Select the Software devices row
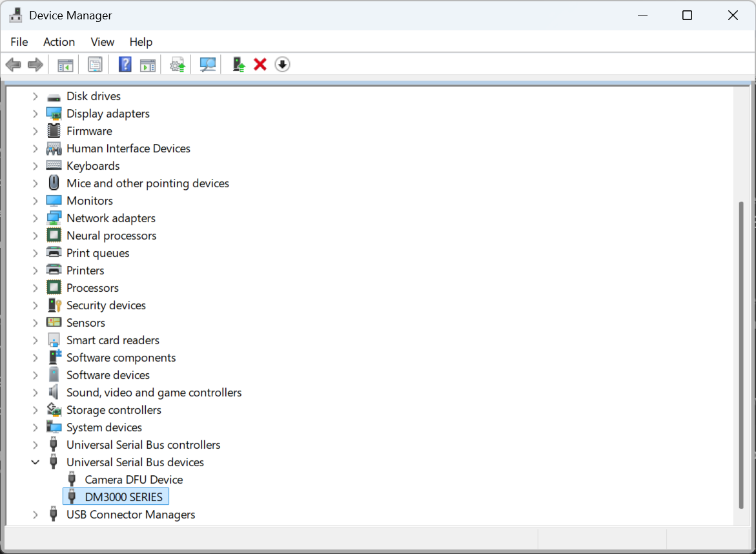Screen dimensions: 756x554 [108, 375]
